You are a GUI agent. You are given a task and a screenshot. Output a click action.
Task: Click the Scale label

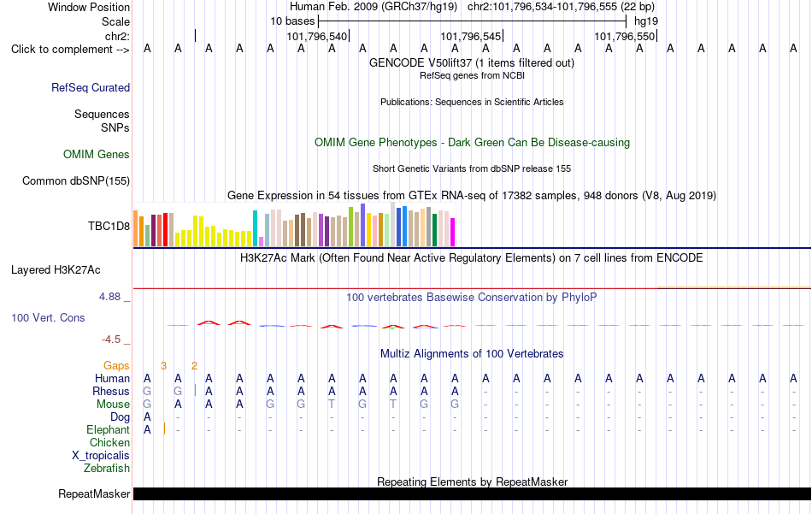point(115,21)
